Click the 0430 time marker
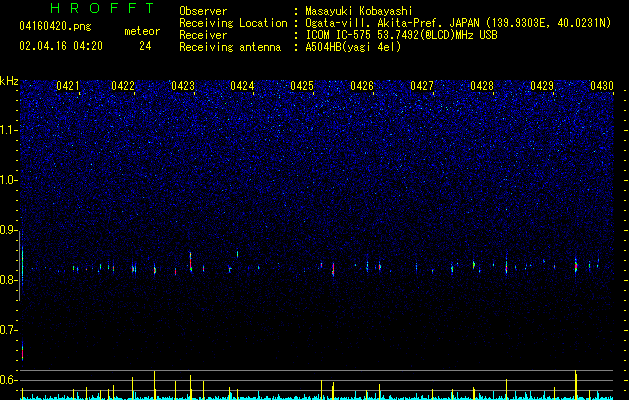 (x=602, y=86)
